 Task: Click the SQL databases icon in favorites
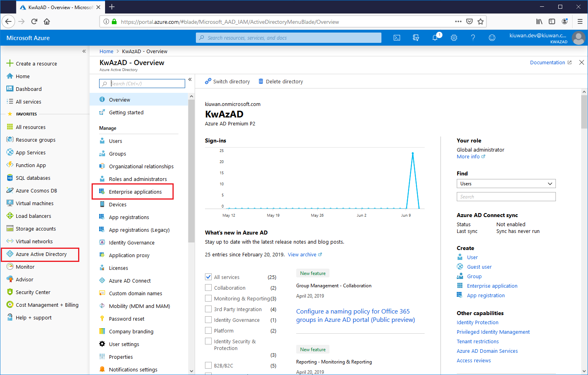click(10, 178)
